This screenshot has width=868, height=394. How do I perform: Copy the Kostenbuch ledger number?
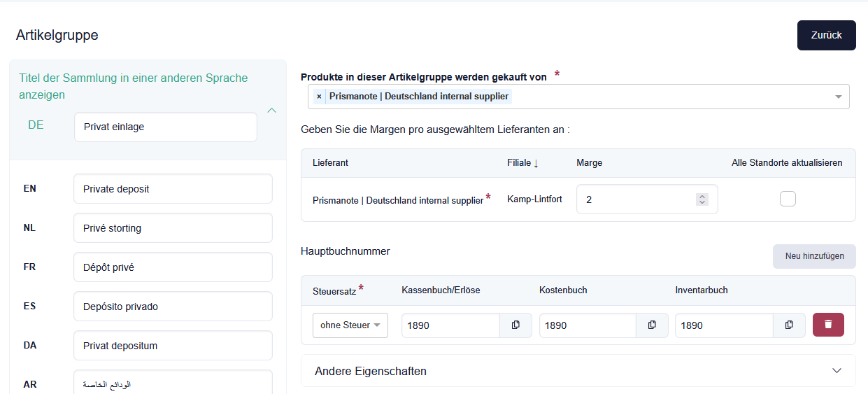[652, 325]
